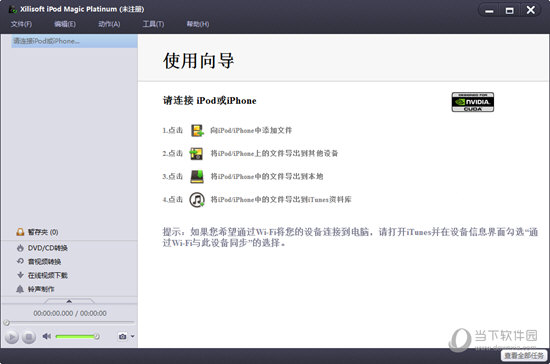The image size is (550, 364).
Task: Mute the player with the speaker icon
Action: point(46,337)
